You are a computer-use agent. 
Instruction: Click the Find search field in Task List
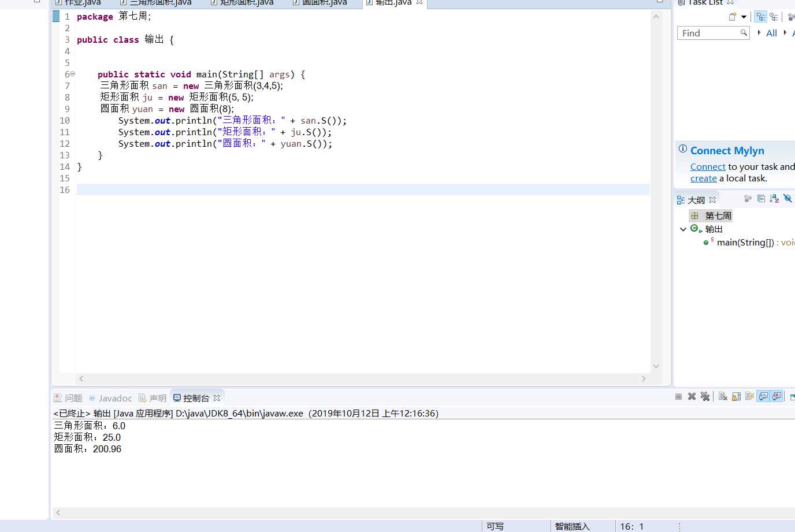(714, 33)
